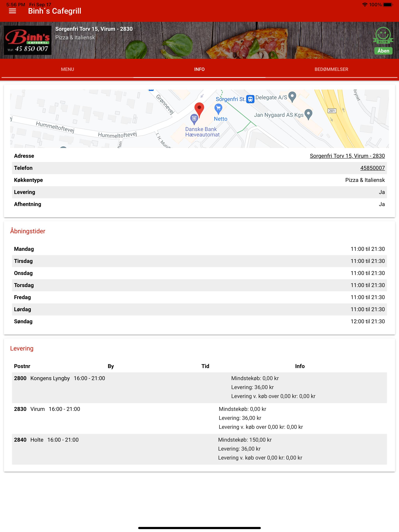
Task: Select Tirsdag opening hours row
Action: [199, 261]
